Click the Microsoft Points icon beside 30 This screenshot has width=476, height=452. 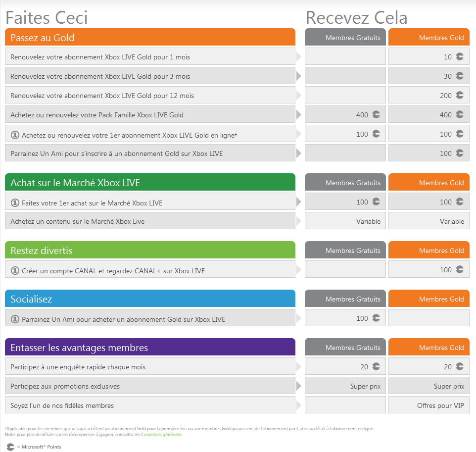tap(460, 76)
